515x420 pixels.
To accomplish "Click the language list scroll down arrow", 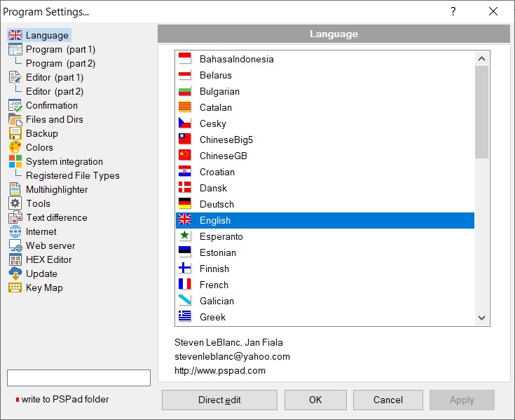I will (481, 318).
